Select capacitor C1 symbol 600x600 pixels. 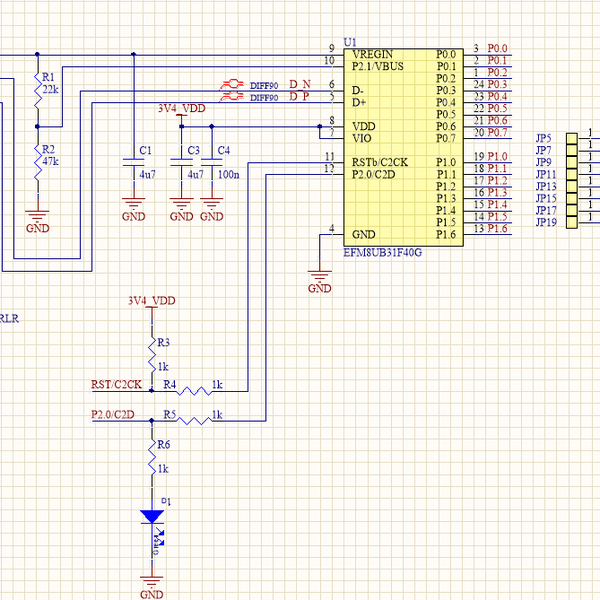point(134,162)
